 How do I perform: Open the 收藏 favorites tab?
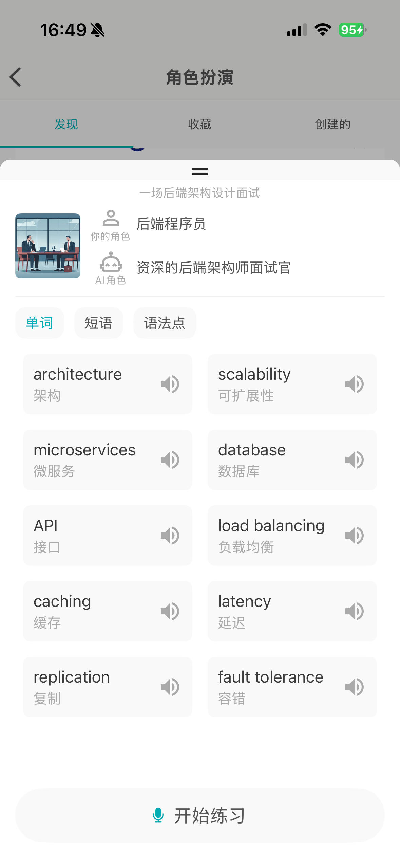(x=199, y=124)
